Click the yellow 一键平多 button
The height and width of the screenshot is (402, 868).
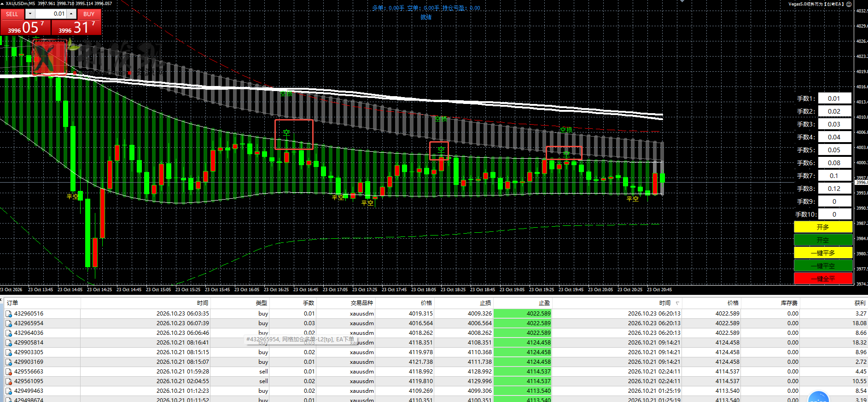tap(823, 253)
